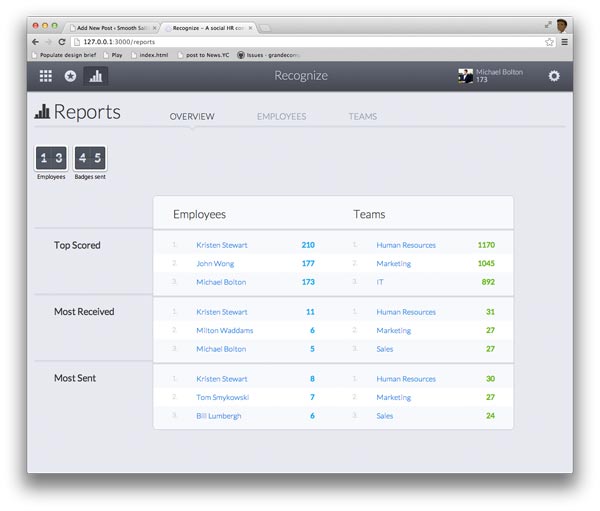Click browser forward arrow
This screenshot has height=511, width=600.
coord(48,42)
